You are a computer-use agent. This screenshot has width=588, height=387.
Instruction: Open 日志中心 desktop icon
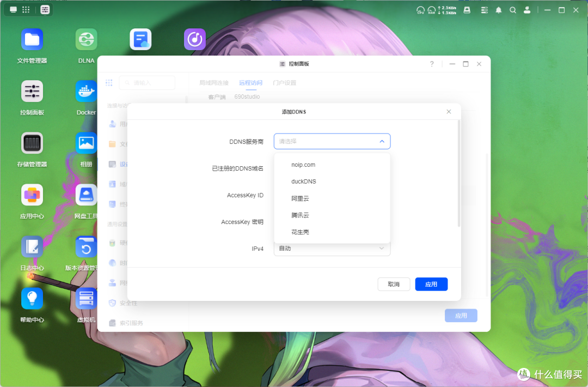[32, 246]
